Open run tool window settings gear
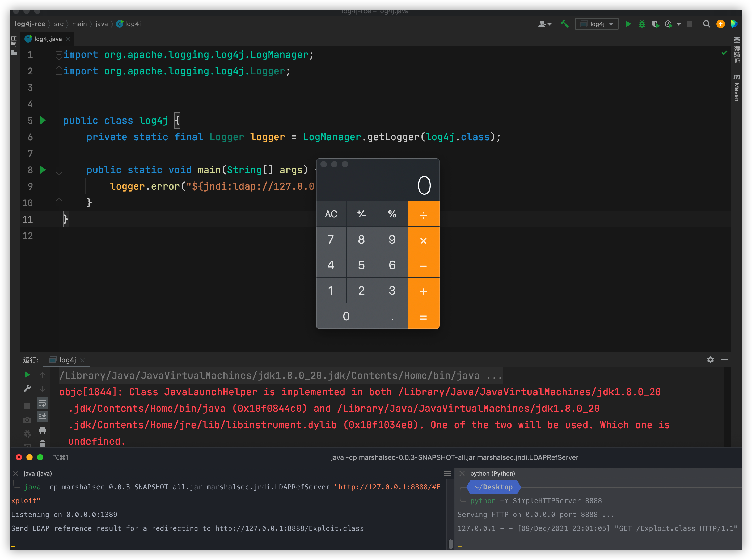 tap(711, 360)
